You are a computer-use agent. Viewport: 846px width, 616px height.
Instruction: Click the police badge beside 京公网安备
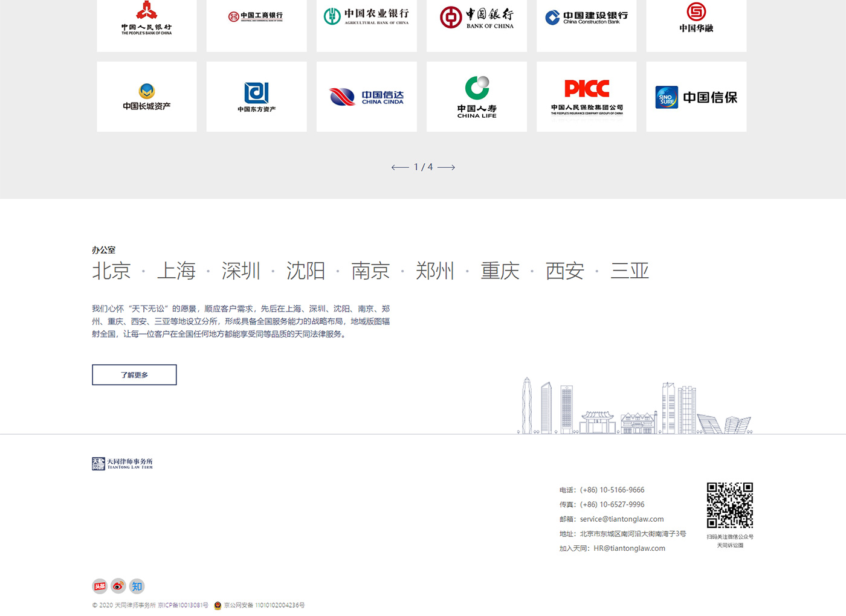coord(218,605)
